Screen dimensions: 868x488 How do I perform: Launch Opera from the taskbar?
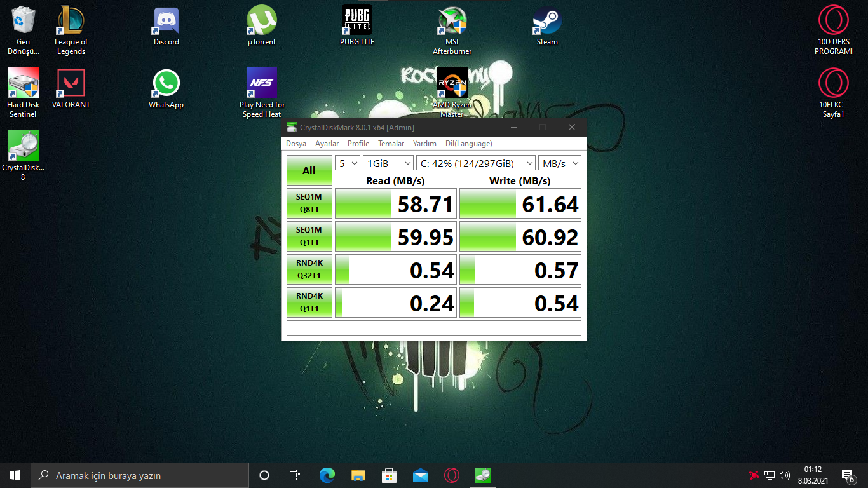pyautogui.click(x=452, y=475)
